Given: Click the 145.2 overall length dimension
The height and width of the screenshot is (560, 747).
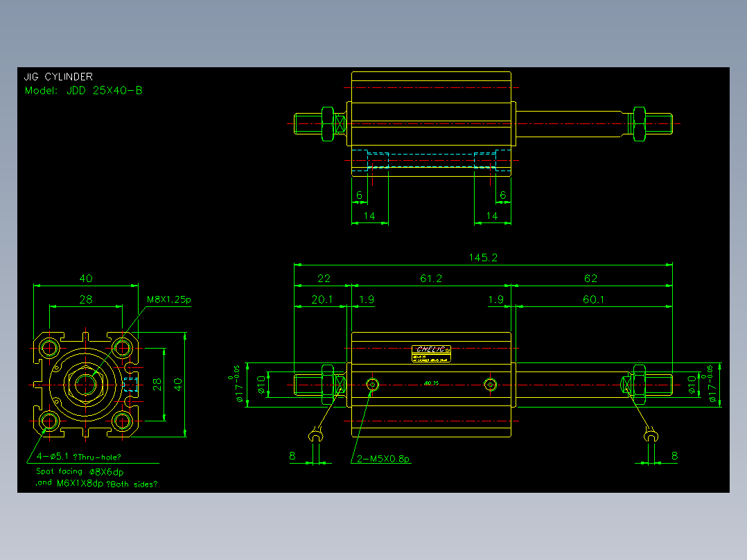Looking at the screenshot, I should coord(483,257).
